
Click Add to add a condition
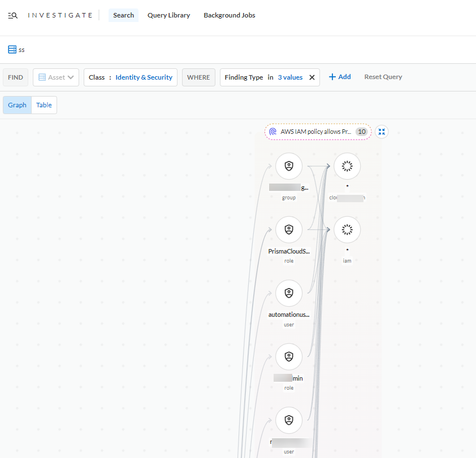pos(340,77)
